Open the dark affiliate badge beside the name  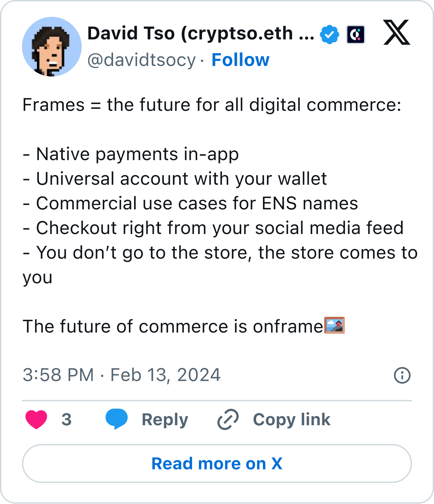[x=355, y=34]
